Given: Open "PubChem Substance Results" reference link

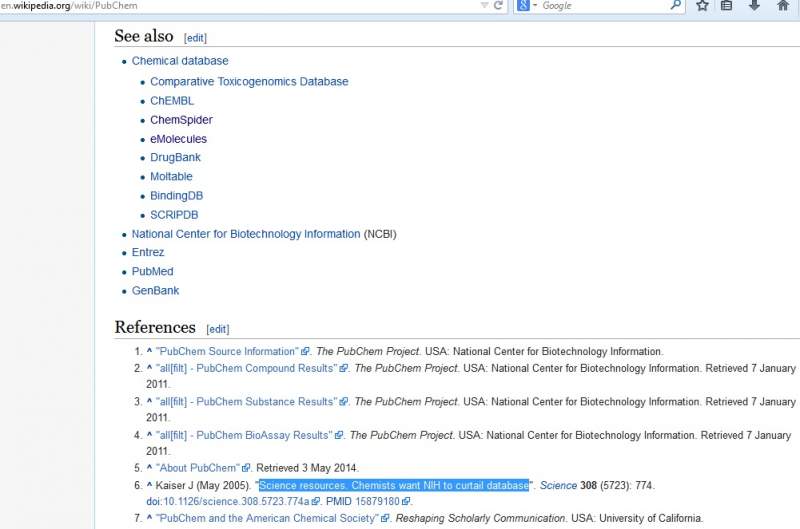Looking at the screenshot, I should (x=247, y=402).
